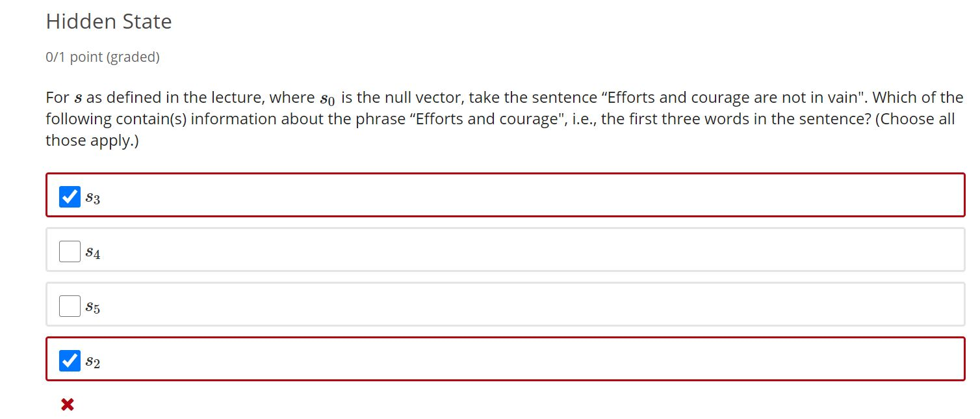Click the blue checkmark icon inside option s3
This screenshot has height=419, width=980.
pos(70,196)
